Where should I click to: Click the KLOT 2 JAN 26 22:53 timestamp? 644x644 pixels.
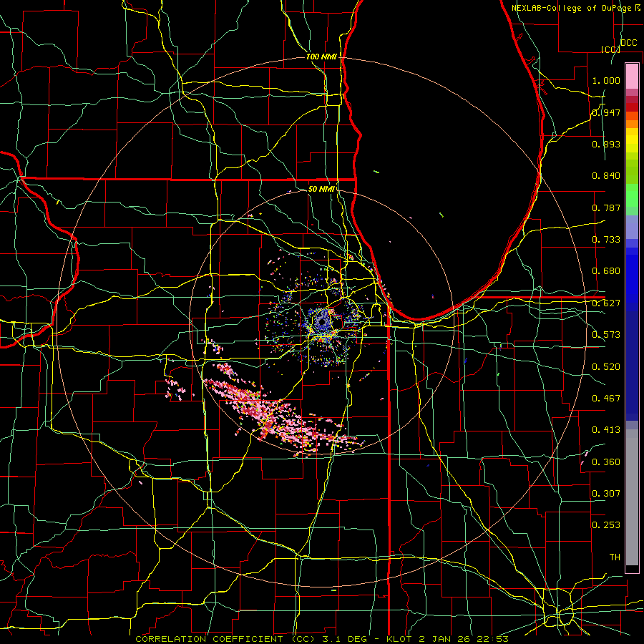point(448,639)
